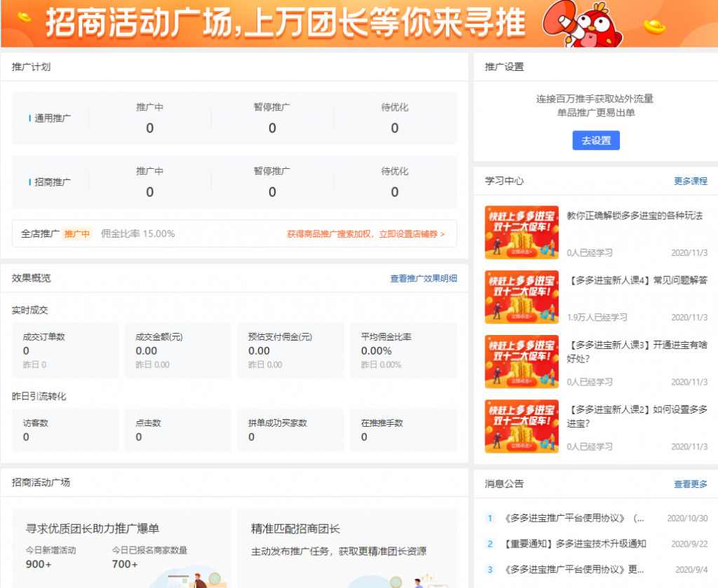This screenshot has width=718, height=588.
Task: Click the 效果概览 section header
Action: coord(31,278)
